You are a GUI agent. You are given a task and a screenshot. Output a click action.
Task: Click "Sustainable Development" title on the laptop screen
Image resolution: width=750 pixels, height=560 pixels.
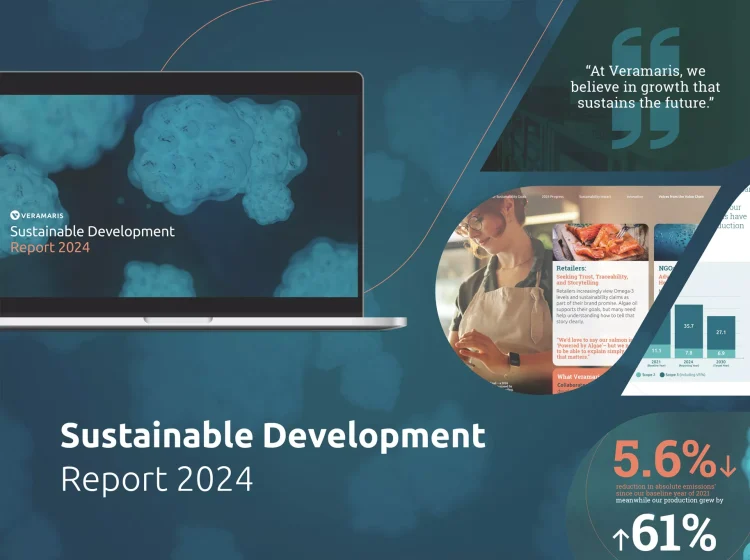tap(92, 231)
